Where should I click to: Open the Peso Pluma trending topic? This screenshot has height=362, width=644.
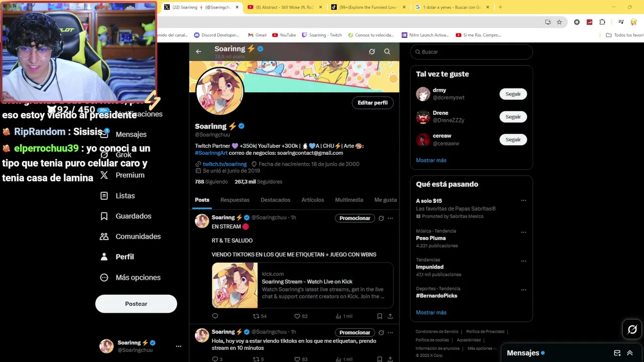click(431, 238)
